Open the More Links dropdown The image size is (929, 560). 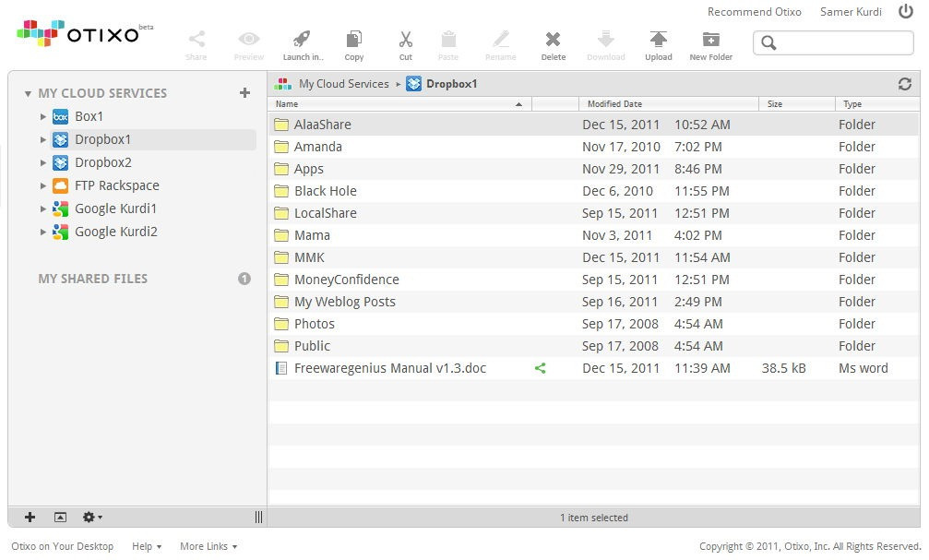pyautogui.click(x=208, y=546)
